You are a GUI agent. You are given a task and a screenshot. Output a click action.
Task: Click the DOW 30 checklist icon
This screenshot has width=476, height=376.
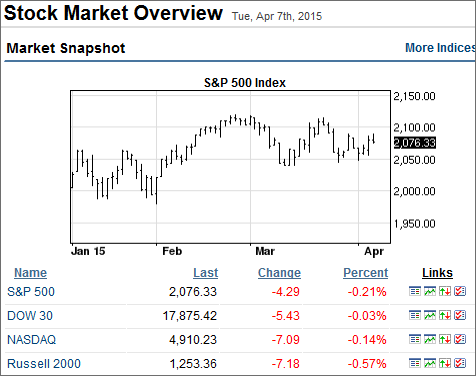click(460, 315)
